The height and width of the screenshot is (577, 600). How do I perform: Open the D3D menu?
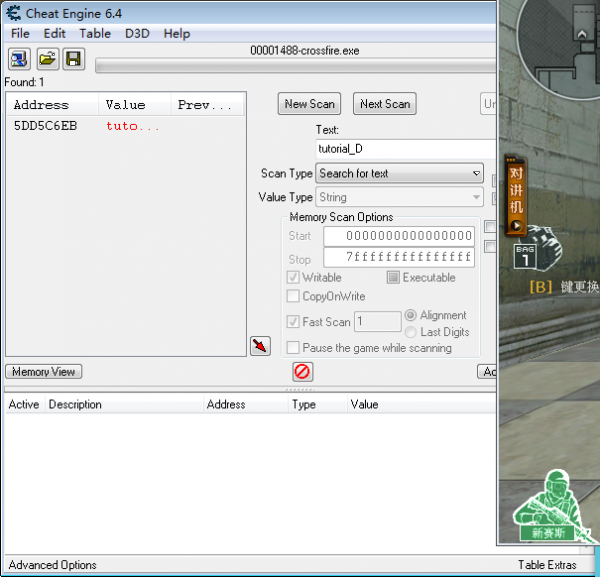(137, 34)
